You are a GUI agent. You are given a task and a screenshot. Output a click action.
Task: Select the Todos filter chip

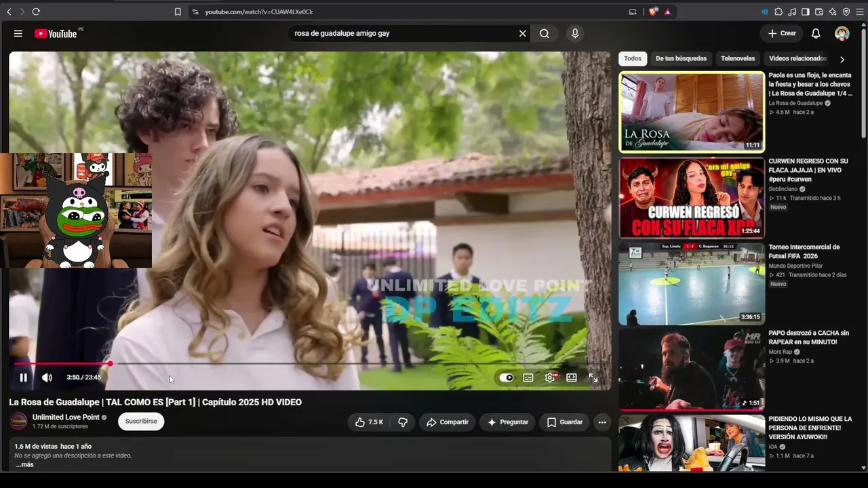633,59
